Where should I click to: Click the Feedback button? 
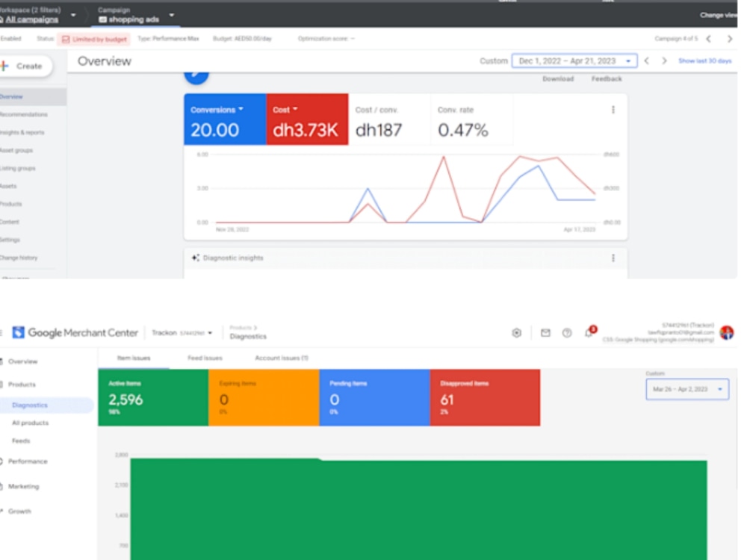point(607,79)
